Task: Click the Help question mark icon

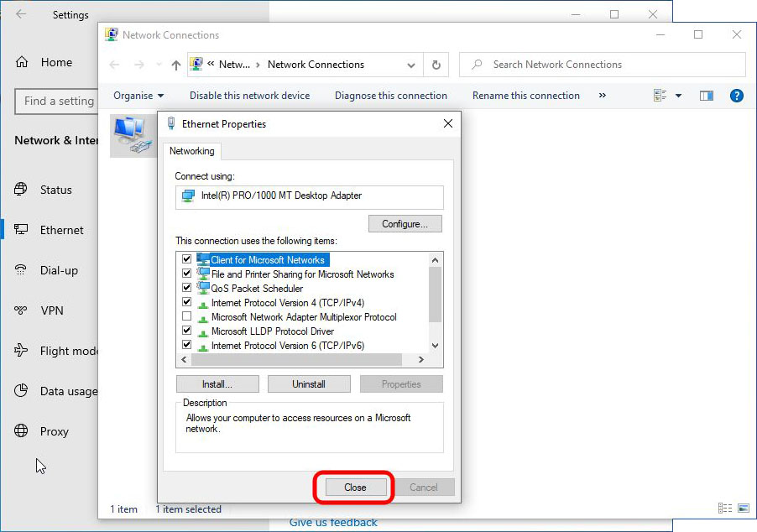Action: [736, 96]
